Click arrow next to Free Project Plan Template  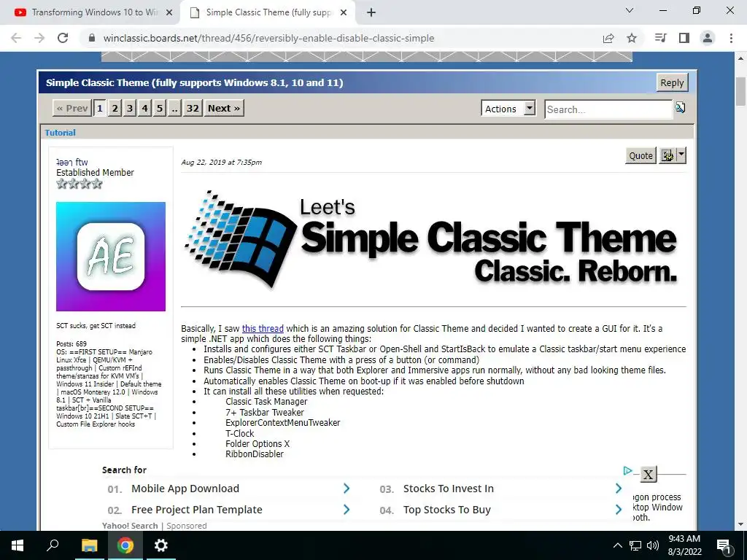coord(347,510)
